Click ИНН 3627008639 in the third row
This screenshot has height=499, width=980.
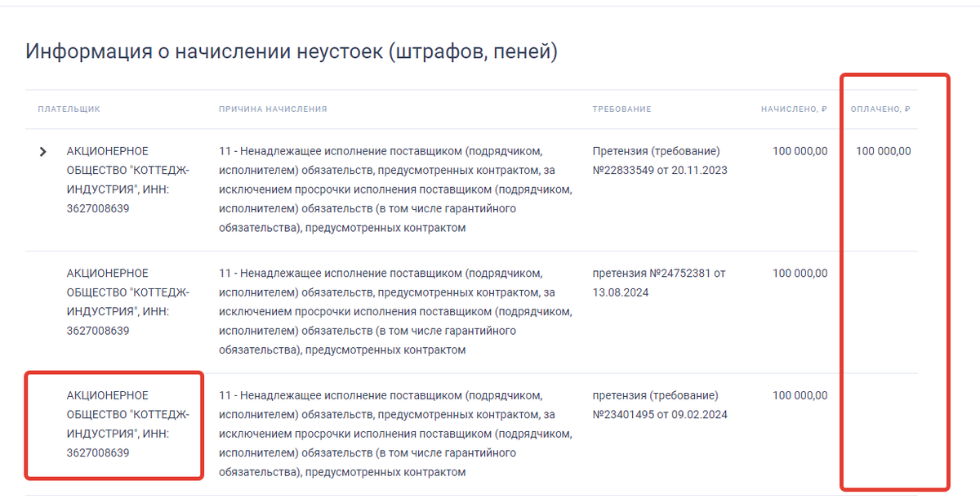click(x=100, y=453)
